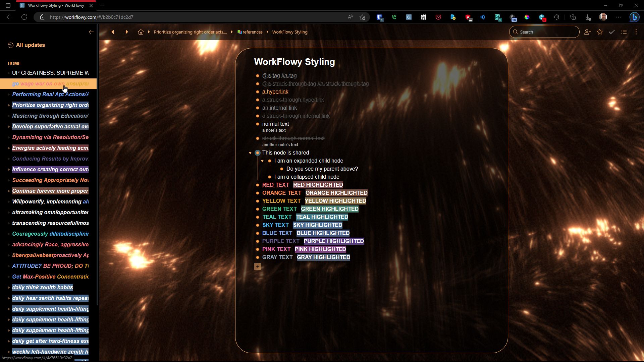The width and height of the screenshot is (644, 362).
Task: Open the home icon in breadcrumb
Action: click(141, 32)
